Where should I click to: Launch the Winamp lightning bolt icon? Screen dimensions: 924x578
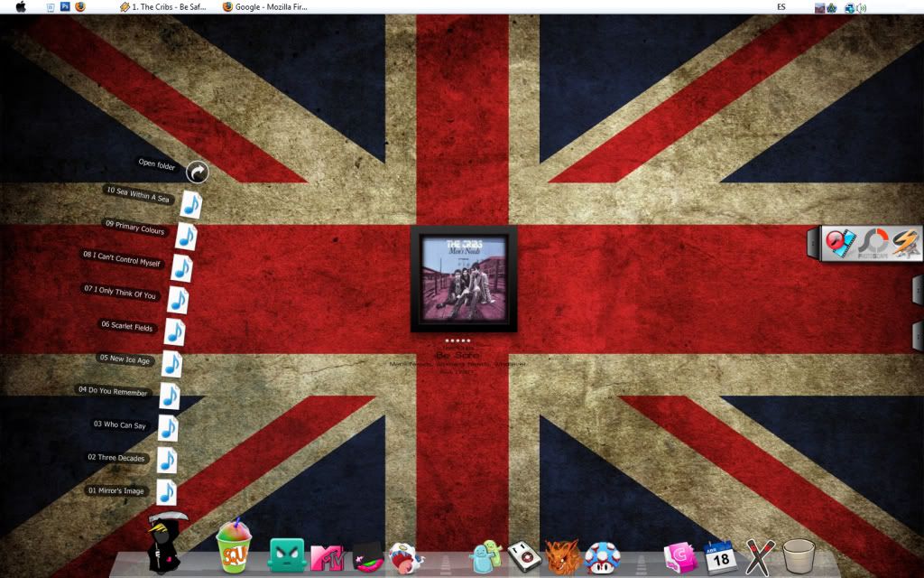tap(906, 242)
